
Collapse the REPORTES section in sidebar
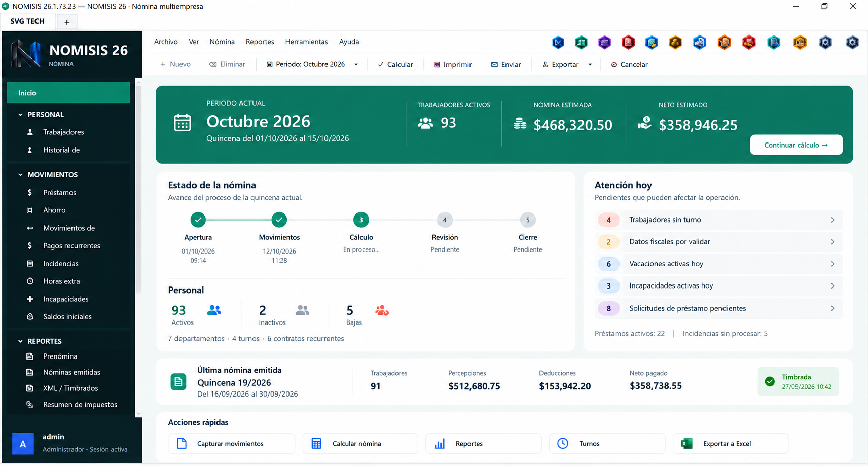pos(20,341)
